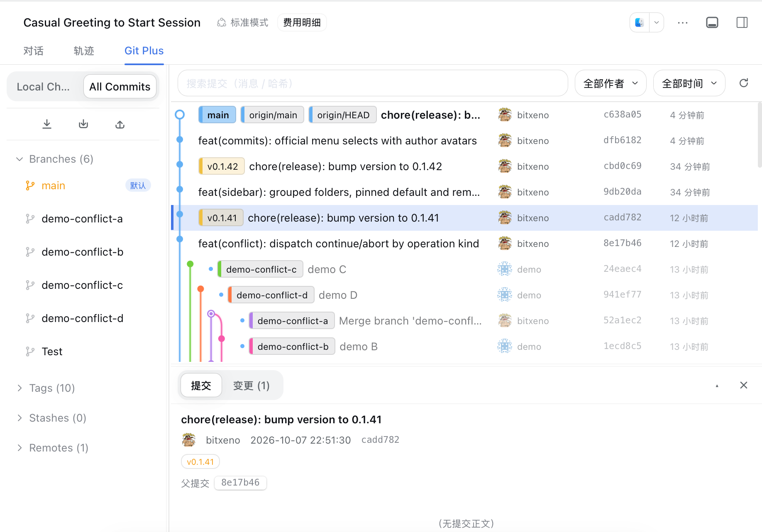Open the 全部作者 author filter dropdown
The width and height of the screenshot is (762, 532).
click(611, 83)
